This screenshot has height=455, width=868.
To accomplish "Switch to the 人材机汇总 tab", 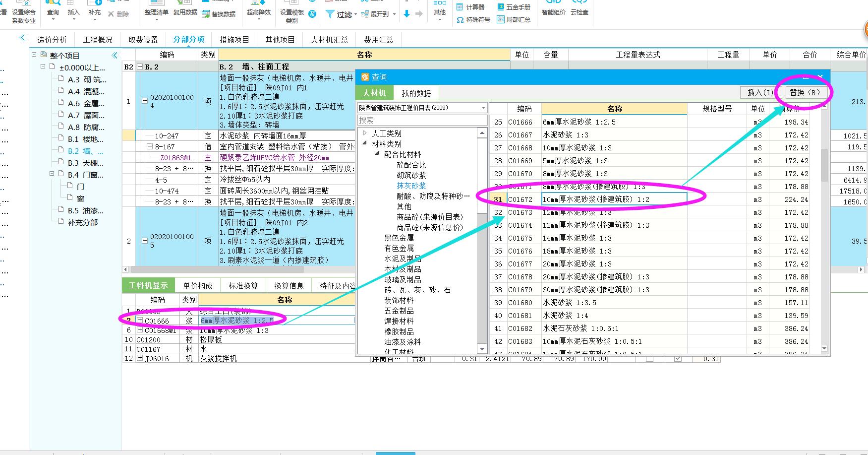I will click(x=329, y=40).
